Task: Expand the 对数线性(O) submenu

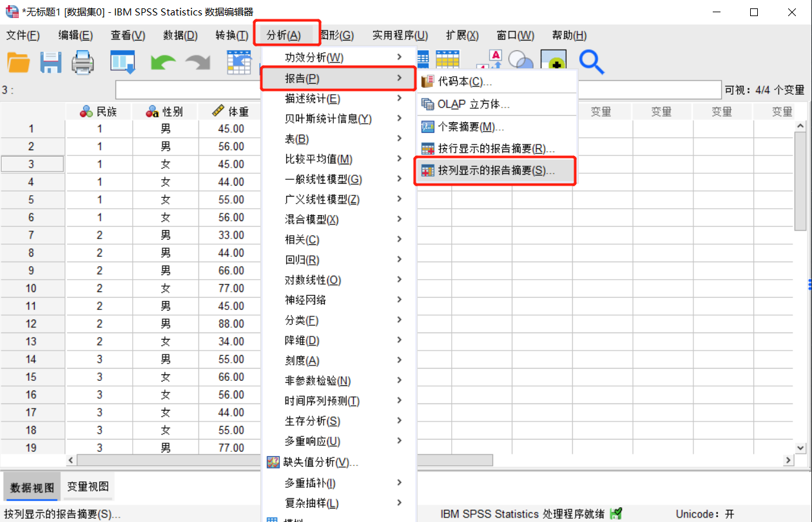Action: point(339,280)
